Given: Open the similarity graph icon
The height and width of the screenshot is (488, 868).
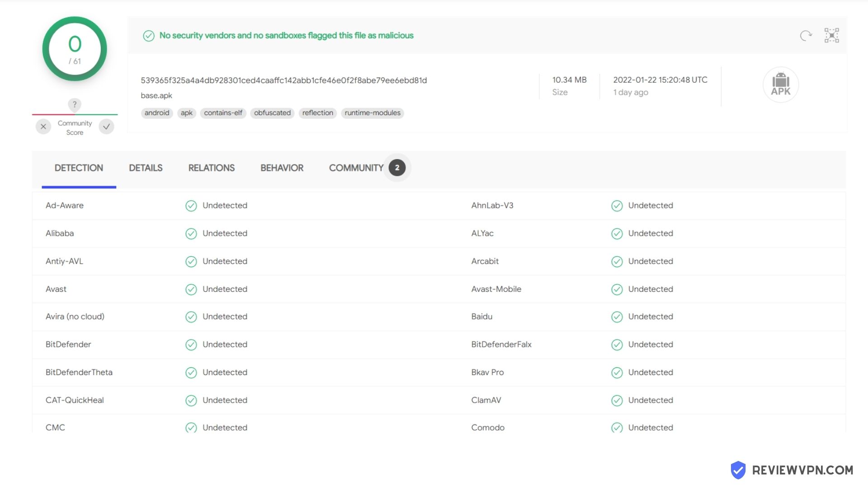Looking at the screenshot, I should tap(831, 35).
